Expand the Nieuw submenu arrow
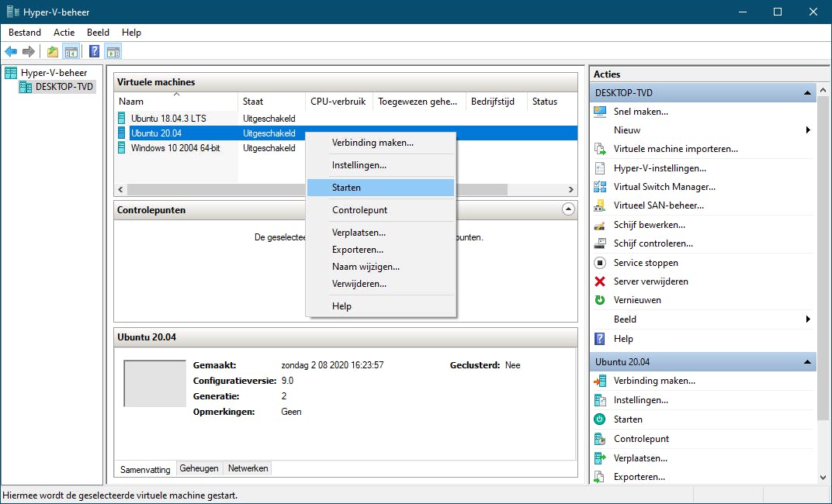The width and height of the screenshot is (832, 504). coord(808,130)
